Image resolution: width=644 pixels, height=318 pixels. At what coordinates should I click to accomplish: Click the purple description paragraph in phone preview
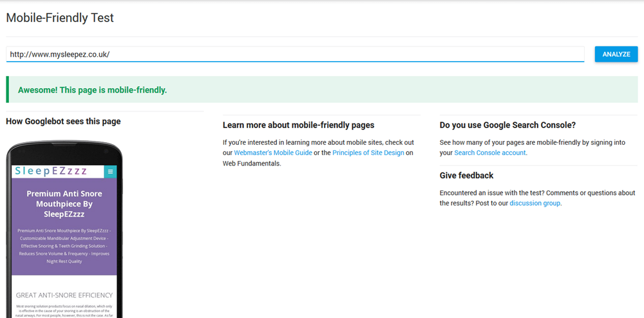(x=64, y=246)
